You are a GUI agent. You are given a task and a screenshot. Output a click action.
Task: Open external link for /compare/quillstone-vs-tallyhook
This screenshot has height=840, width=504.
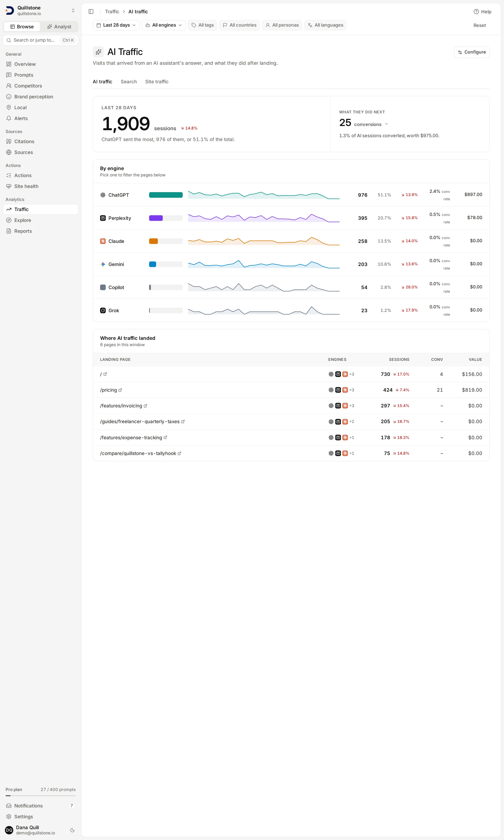(179, 453)
